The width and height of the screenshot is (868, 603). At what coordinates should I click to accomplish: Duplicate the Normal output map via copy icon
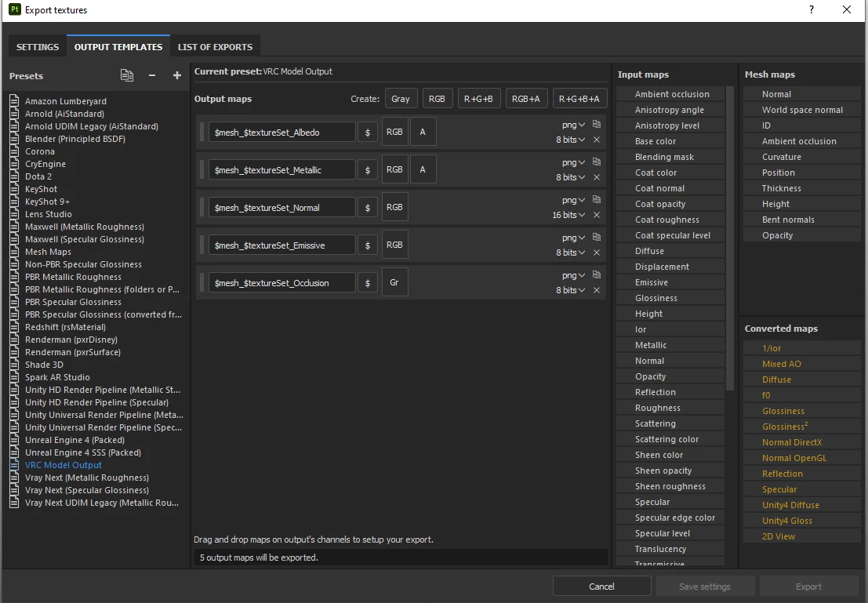tap(597, 199)
